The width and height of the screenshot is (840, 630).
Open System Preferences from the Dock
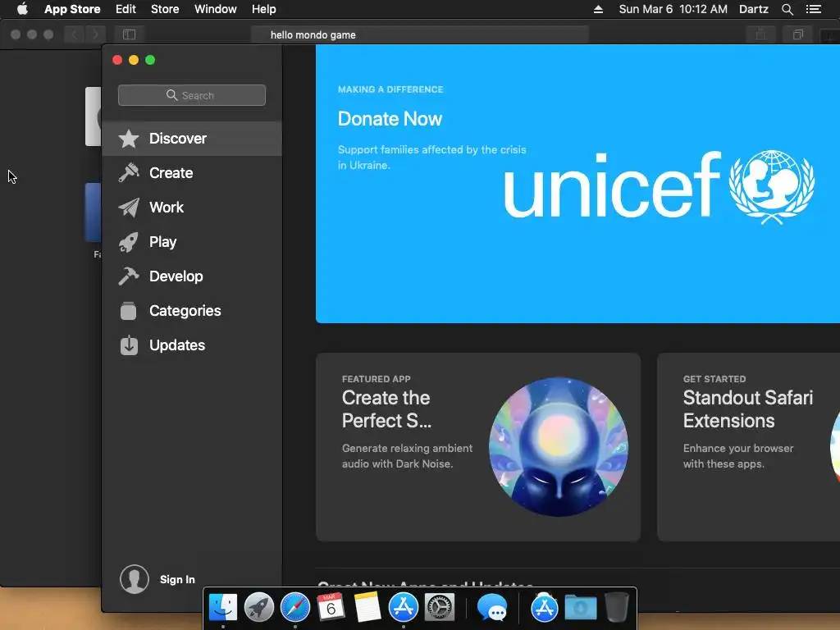pos(440,608)
